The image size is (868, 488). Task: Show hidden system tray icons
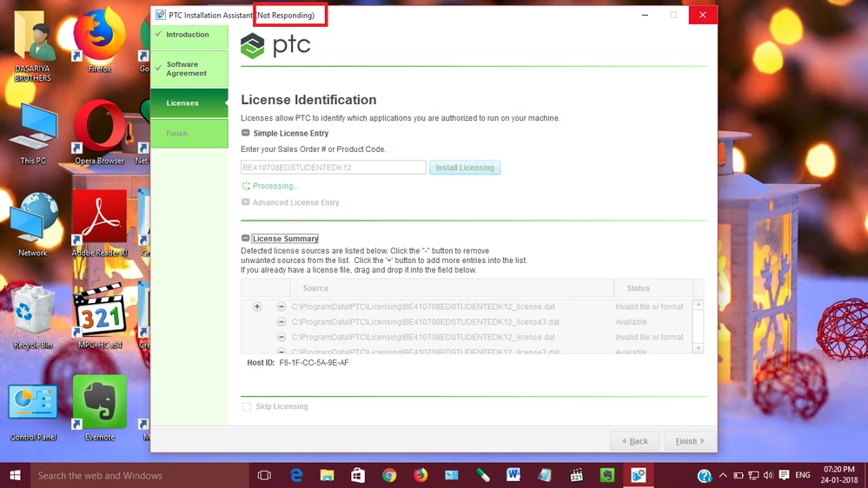(723, 475)
